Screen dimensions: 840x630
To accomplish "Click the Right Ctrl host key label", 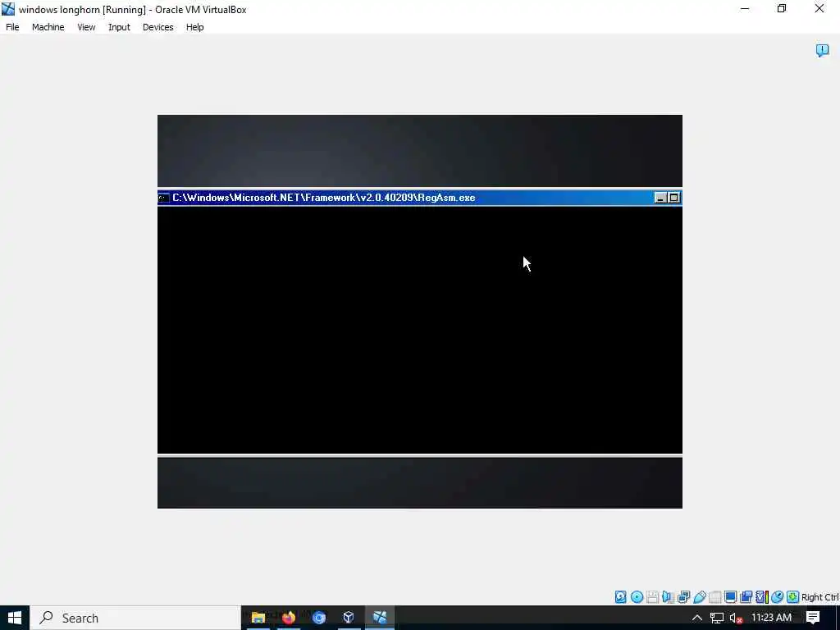I will tap(819, 597).
